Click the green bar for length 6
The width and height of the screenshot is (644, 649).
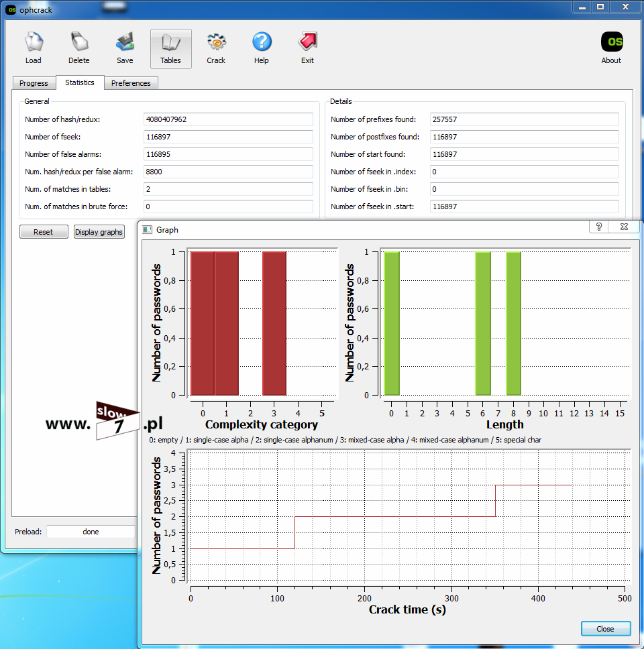(x=483, y=323)
